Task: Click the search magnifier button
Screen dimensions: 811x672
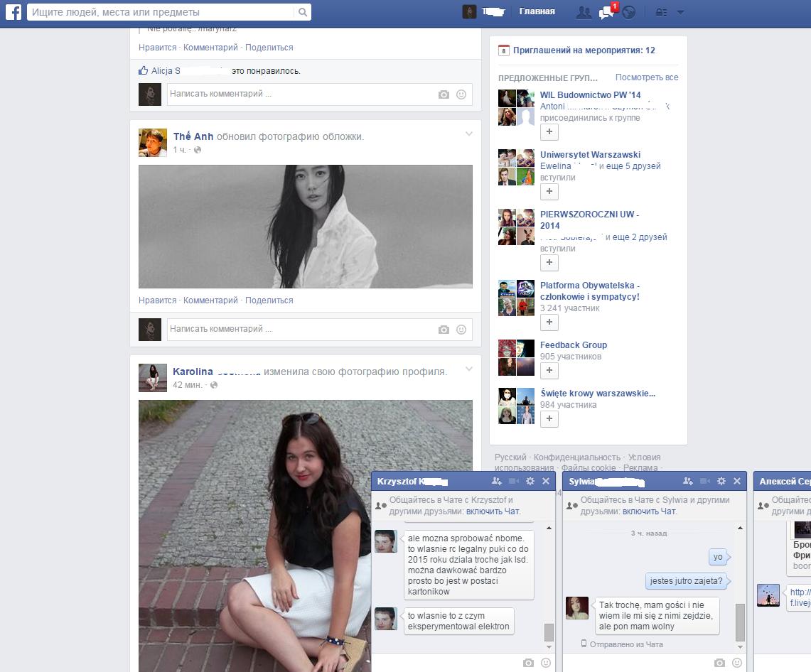Action: [x=303, y=12]
